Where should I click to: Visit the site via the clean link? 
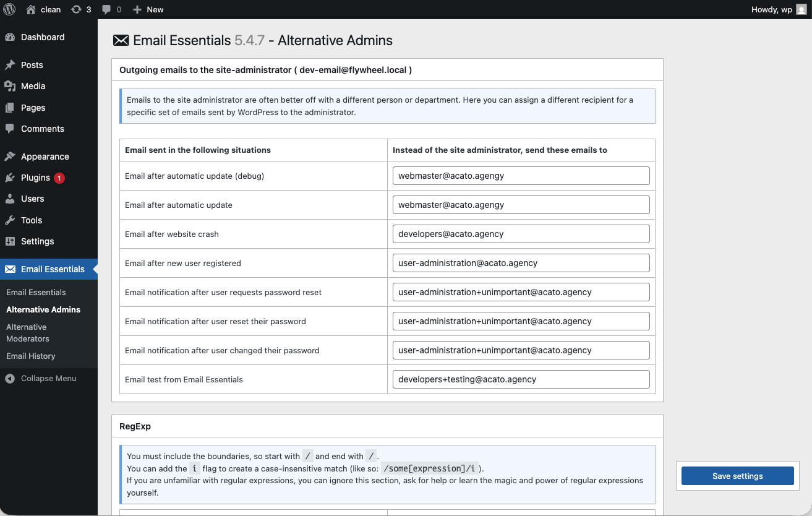[x=43, y=9]
